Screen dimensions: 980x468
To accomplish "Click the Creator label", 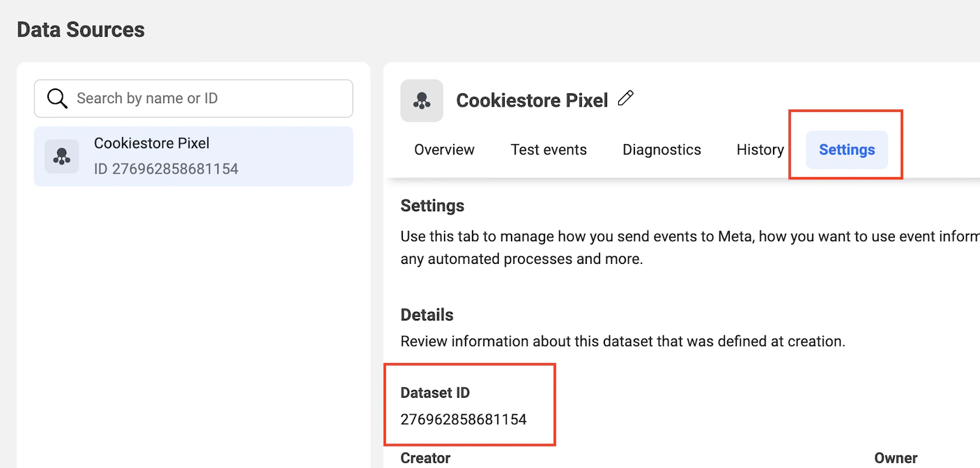I will point(425,458).
